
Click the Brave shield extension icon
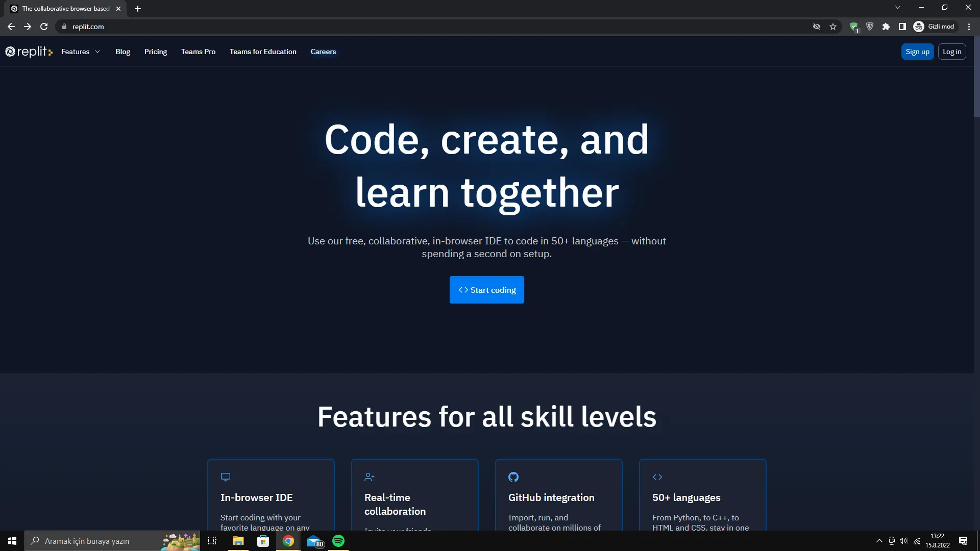[x=870, y=27]
